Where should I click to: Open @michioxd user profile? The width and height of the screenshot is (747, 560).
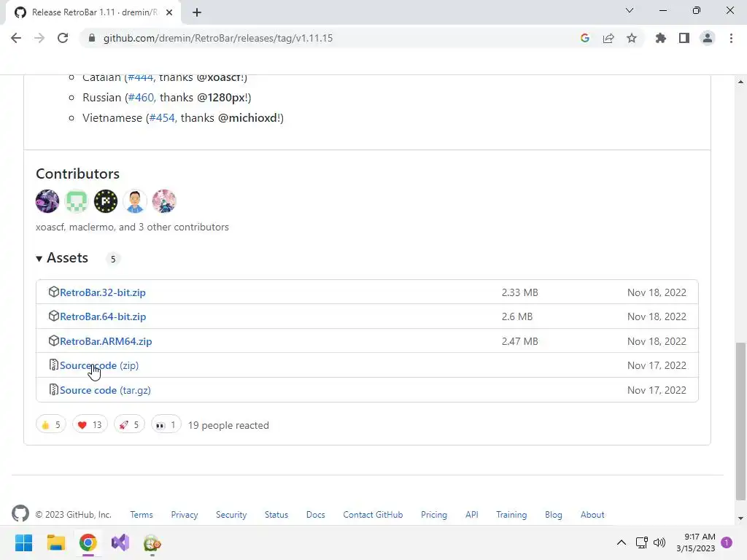tap(248, 118)
